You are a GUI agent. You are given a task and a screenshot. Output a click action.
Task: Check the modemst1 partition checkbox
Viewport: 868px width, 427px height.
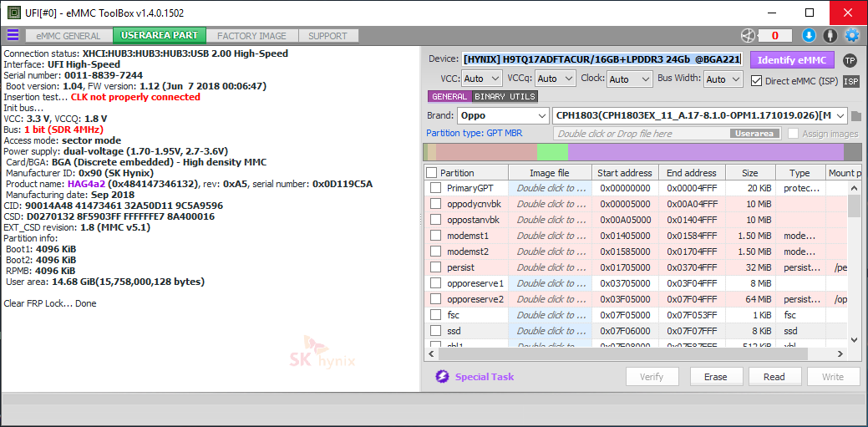point(435,236)
